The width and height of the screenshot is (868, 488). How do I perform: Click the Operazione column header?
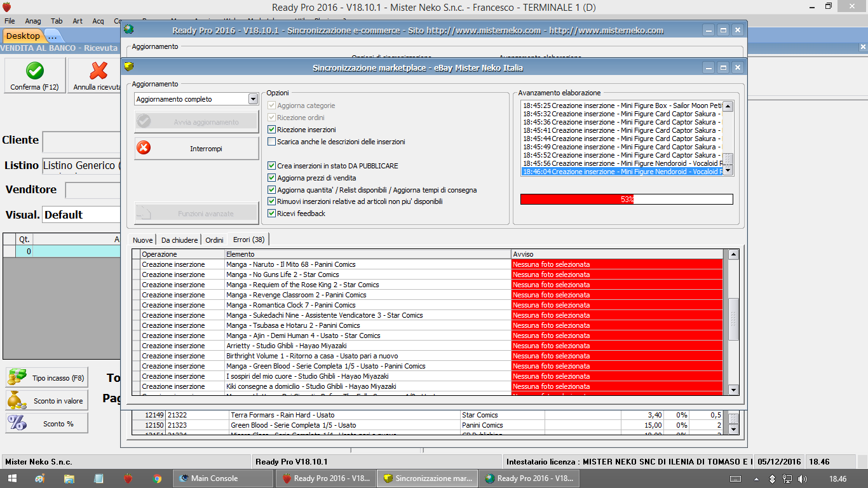pos(182,254)
